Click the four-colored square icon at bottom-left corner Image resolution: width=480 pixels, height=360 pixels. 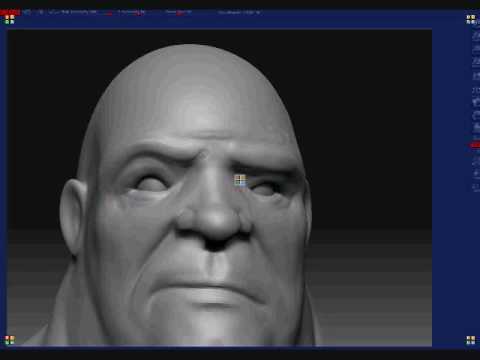click(10, 340)
